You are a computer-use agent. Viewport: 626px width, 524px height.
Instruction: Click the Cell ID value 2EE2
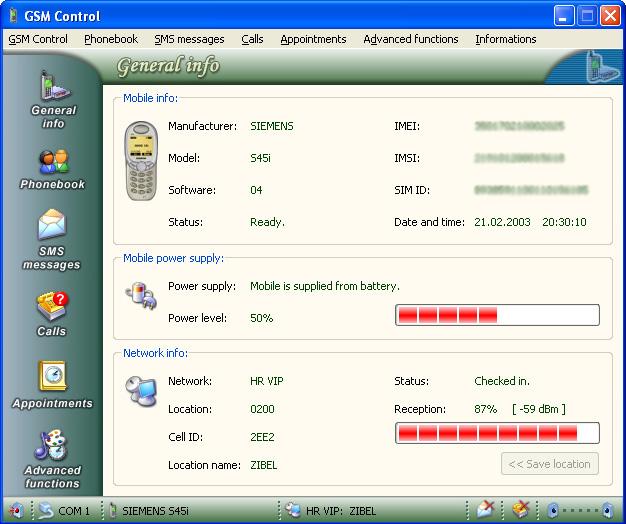tap(262, 437)
